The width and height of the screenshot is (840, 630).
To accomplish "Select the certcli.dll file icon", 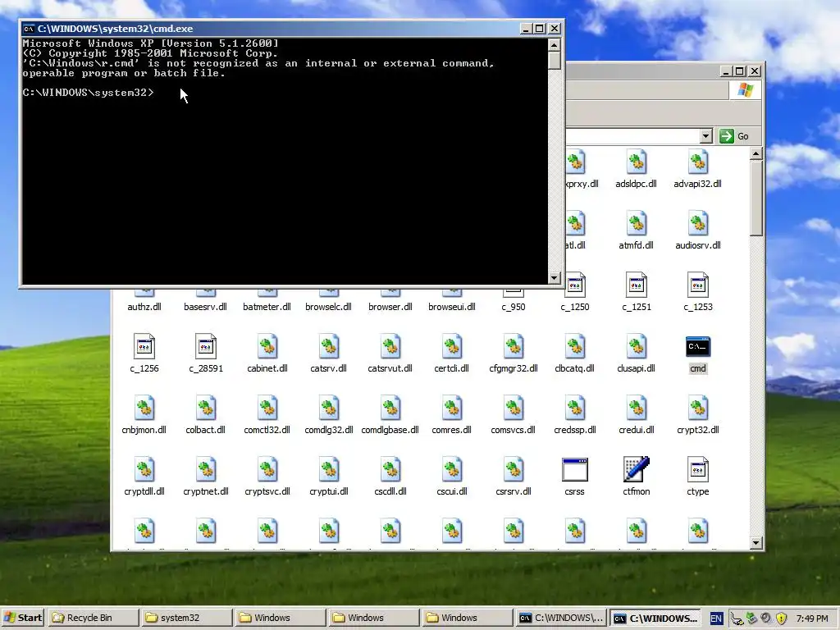I will 452,347.
